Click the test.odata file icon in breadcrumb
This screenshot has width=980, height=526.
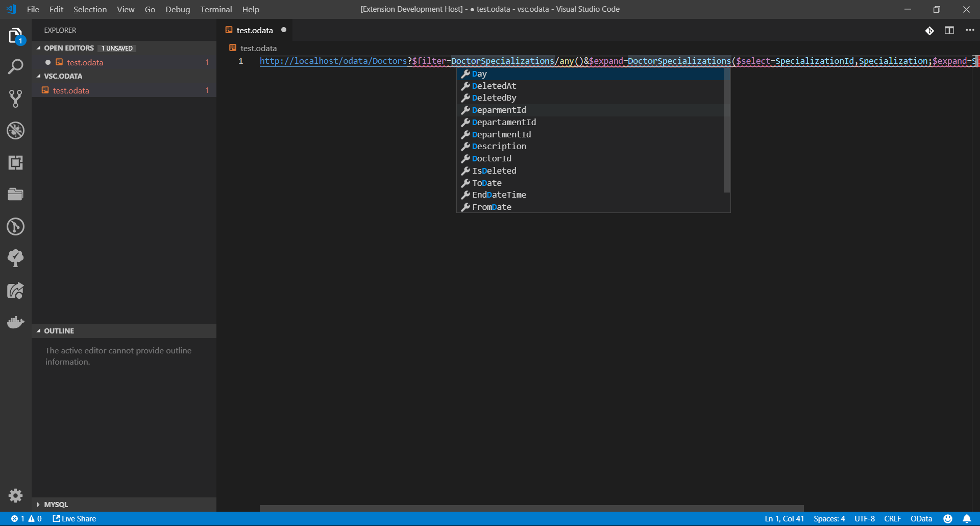pyautogui.click(x=233, y=47)
